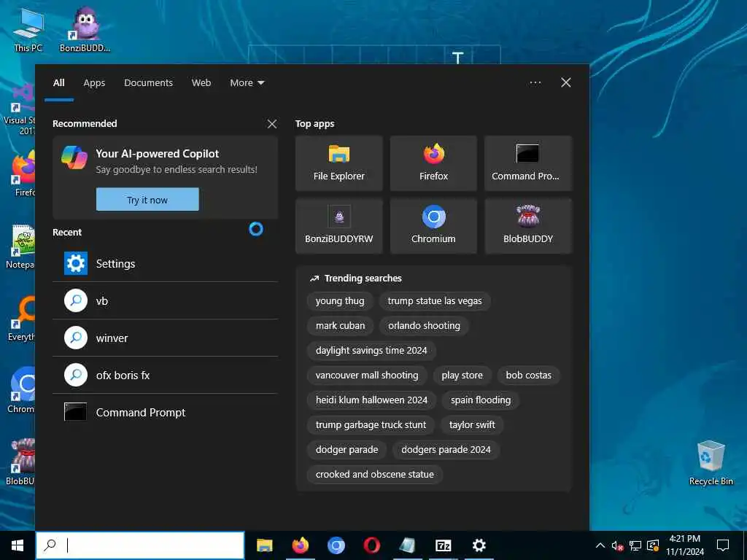747x560 pixels.
Task: Open Firefox on the taskbar
Action: [300, 545]
